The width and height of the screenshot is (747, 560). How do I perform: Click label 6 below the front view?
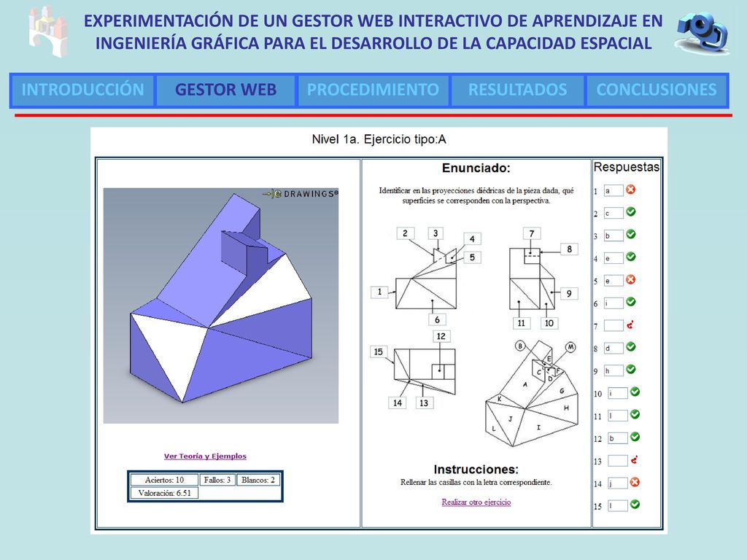point(437,319)
